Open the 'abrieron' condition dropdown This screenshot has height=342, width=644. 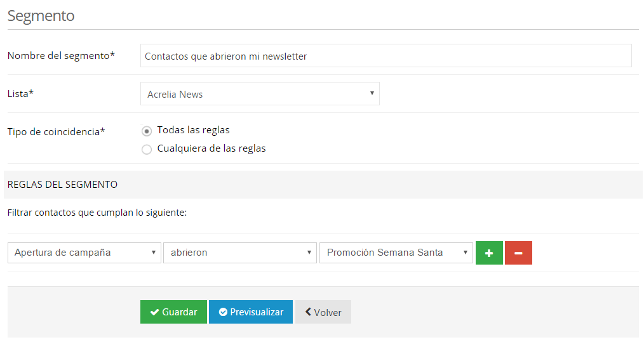[x=240, y=253]
